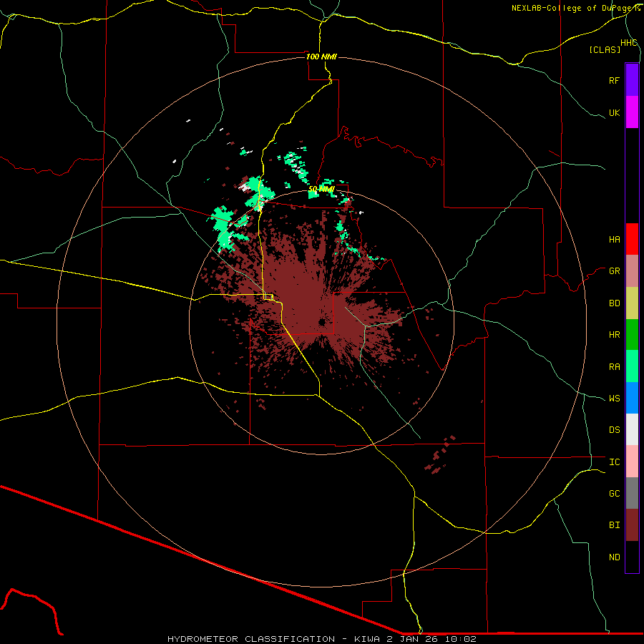
Task: Click the GR legend color block
Action: (632, 271)
